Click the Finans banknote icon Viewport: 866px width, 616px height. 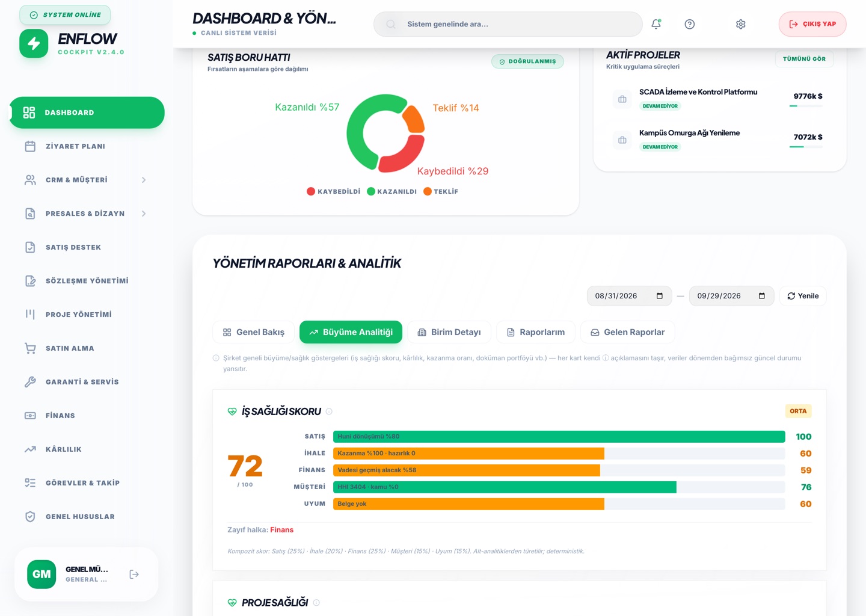point(30,416)
